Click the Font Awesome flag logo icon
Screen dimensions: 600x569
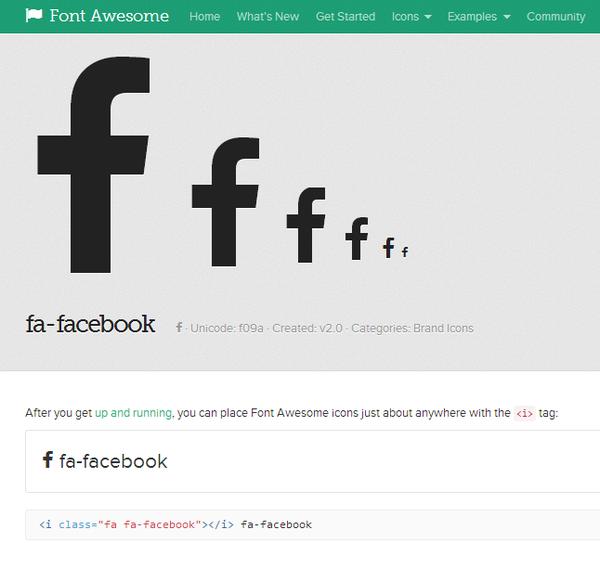(x=34, y=16)
